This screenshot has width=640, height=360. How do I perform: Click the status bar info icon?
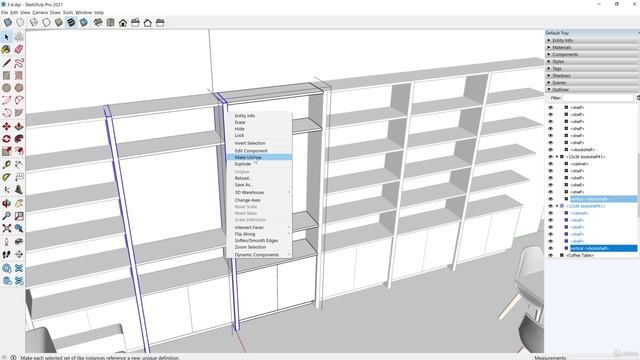(x=13, y=358)
